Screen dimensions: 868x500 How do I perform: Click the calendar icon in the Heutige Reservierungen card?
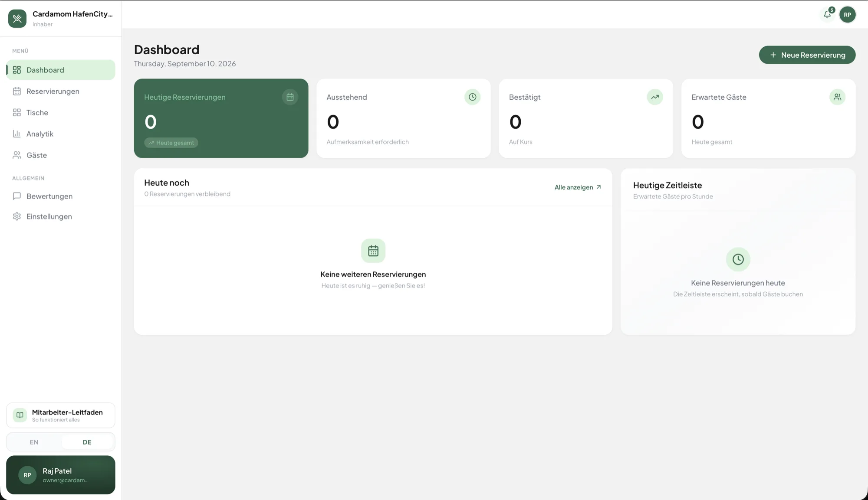click(x=290, y=97)
